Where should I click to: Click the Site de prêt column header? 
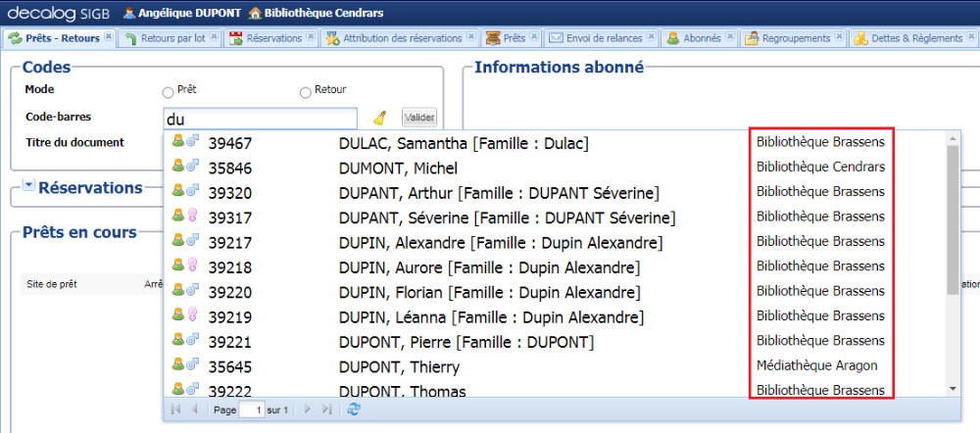pyautogui.click(x=52, y=284)
